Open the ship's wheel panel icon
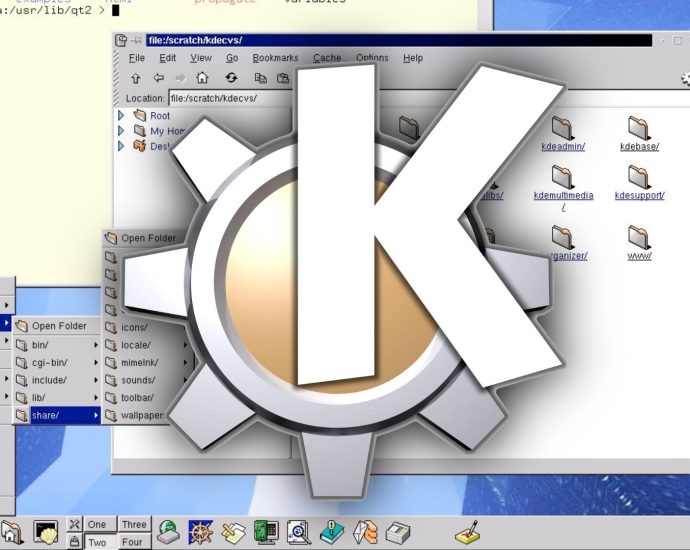 tap(200, 532)
